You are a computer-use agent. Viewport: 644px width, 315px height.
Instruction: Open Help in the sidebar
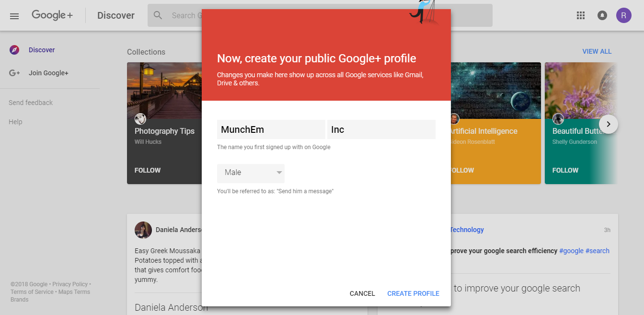tap(15, 122)
